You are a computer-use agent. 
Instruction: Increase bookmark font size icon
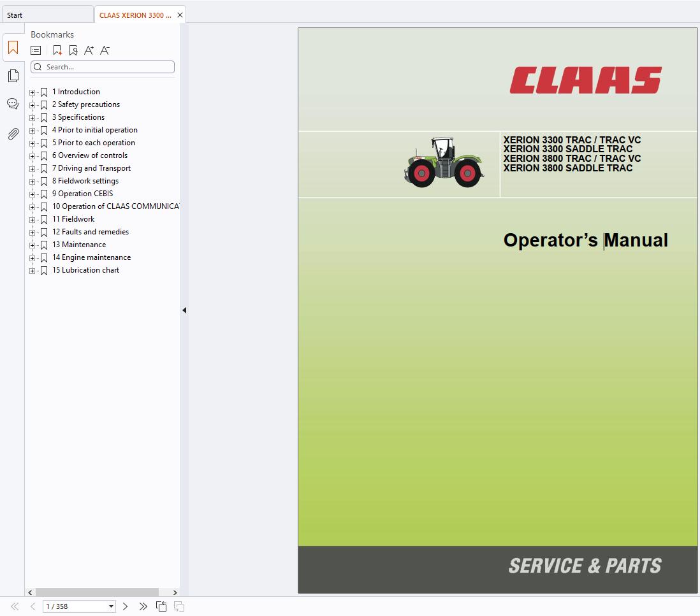tap(89, 50)
